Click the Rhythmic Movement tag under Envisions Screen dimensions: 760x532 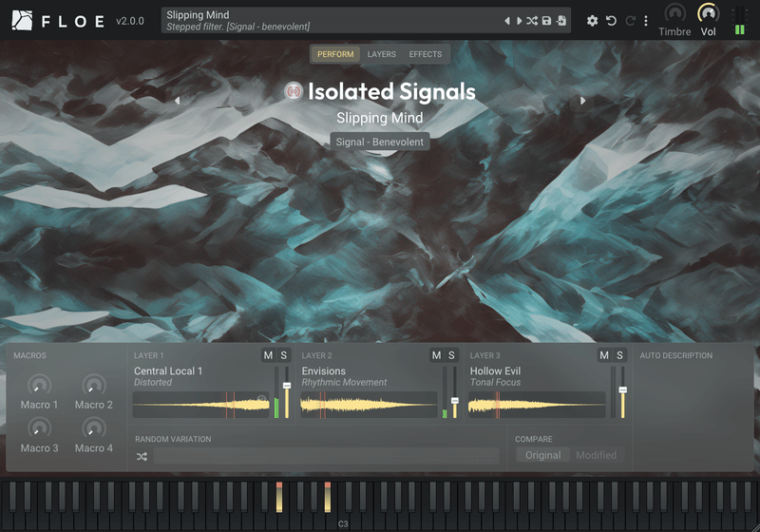click(x=344, y=382)
